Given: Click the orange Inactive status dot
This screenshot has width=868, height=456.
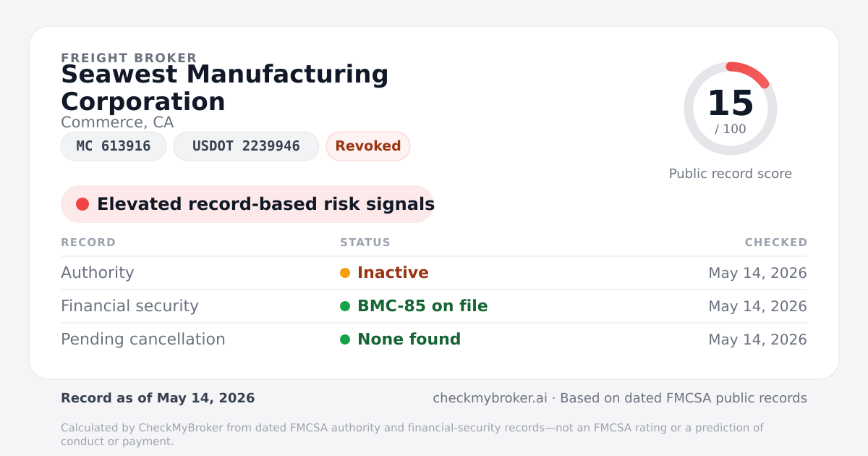Looking at the screenshot, I should [345, 273].
